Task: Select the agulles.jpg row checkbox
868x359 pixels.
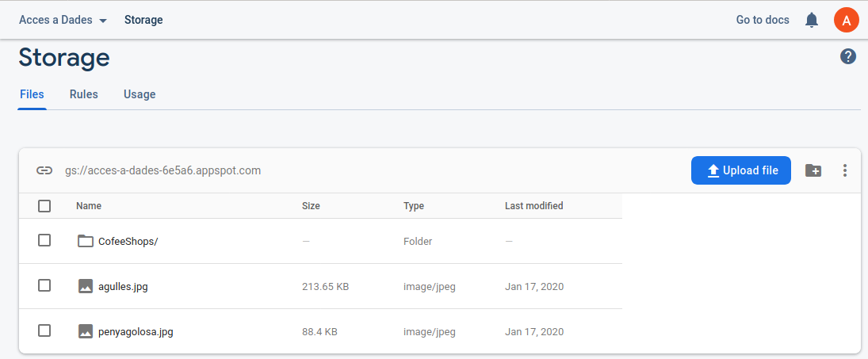Action: pyautogui.click(x=44, y=285)
